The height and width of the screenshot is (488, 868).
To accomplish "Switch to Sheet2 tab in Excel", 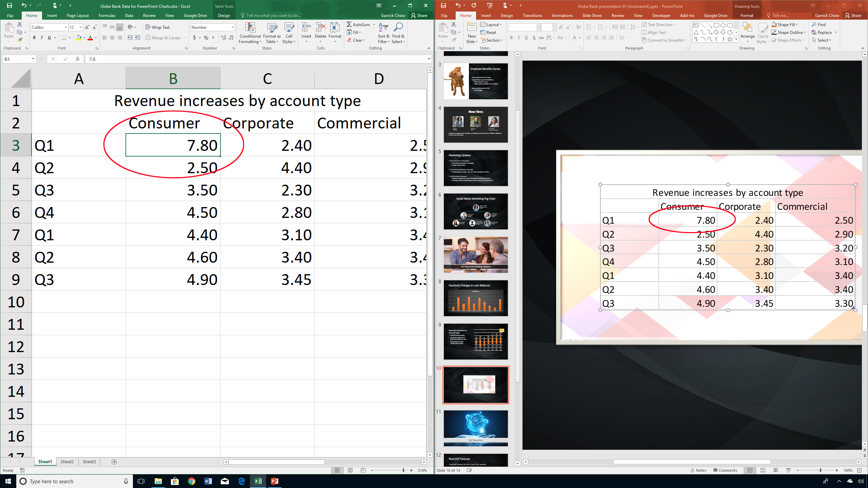I will pyautogui.click(x=67, y=462).
